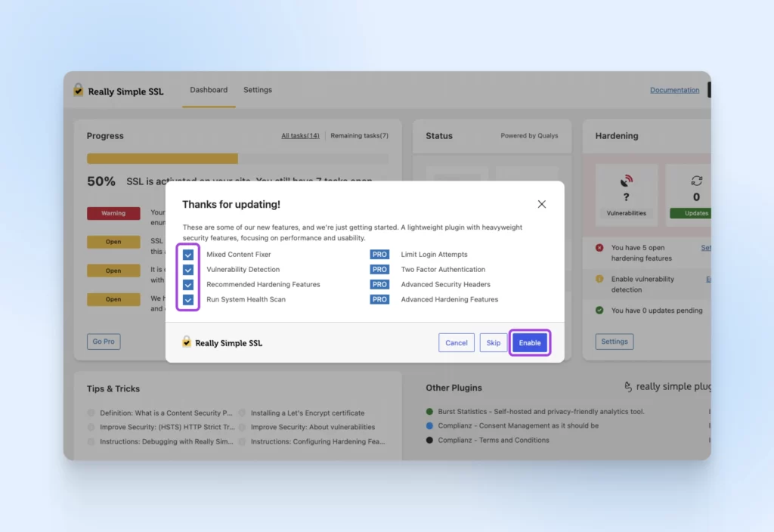Click the PRO badge next to Two Factor Authentication

379,270
